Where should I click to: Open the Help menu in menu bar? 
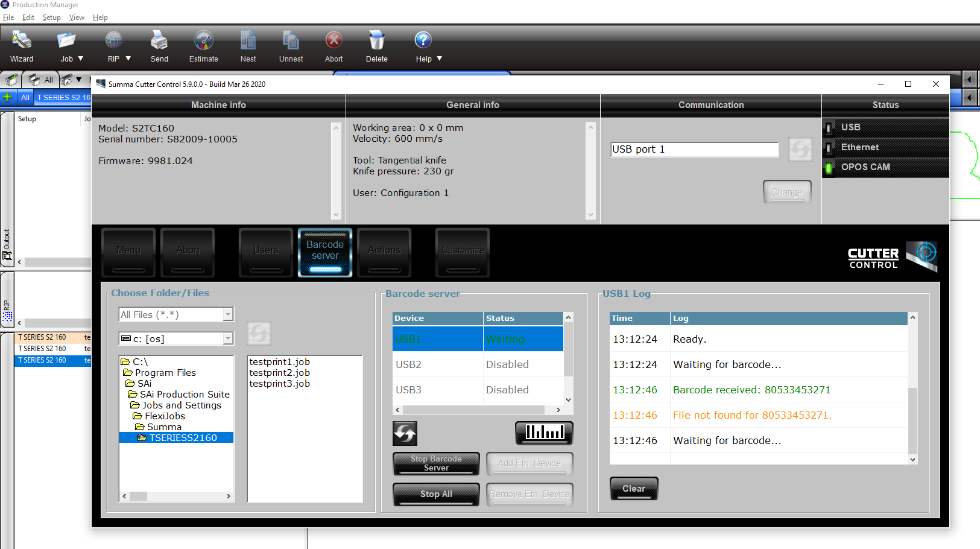[x=100, y=17]
